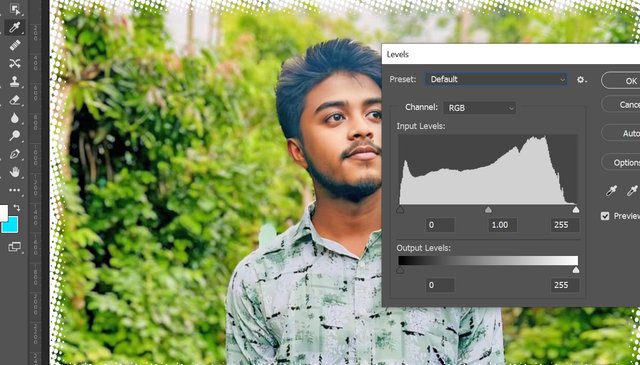640x365 pixels.
Task: Click midtone gamma field showing 1.00
Action: pos(502,225)
